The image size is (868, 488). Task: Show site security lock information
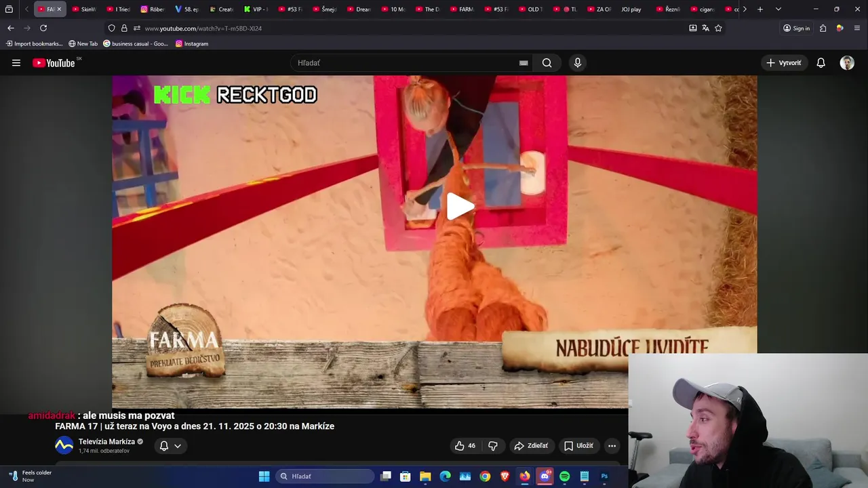coord(124,28)
